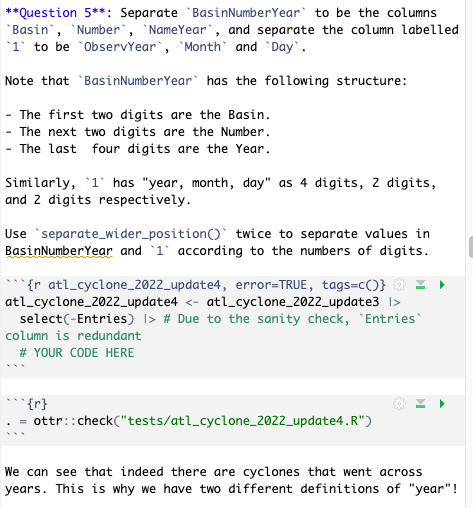
Task: Click 'tags=c()' in the chunk header
Action: tap(350, 285)
